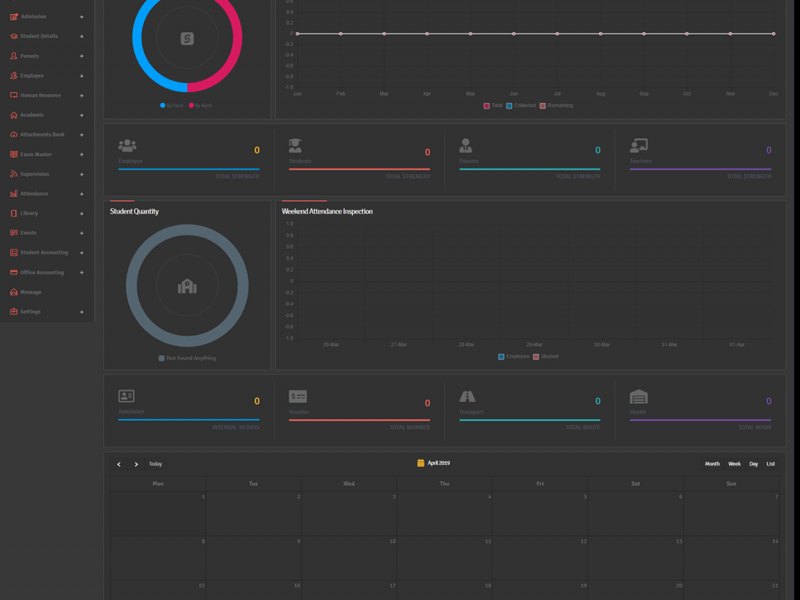The image size is (800, 600).
Task: Click the Events sidebar icon
Action: [x=14, y=233]
